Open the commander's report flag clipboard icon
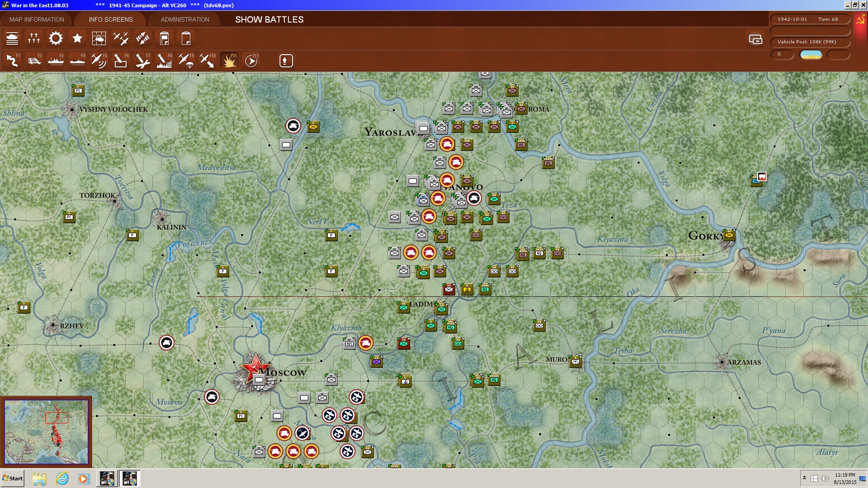This screenshot has width=868, height=488. (x=164, y=38)
